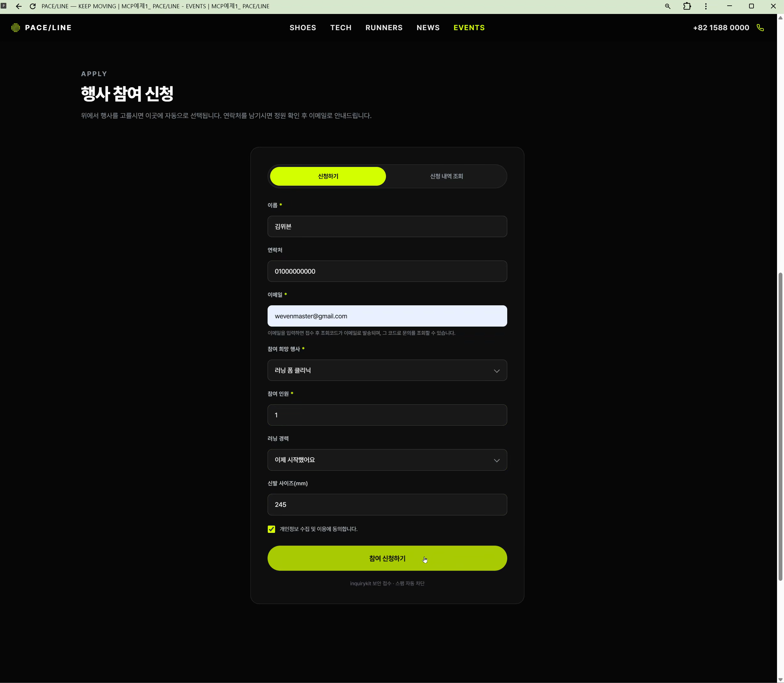Click the APPLY label text
Screen dimensions: 784x683
click(x=94, y=74)
